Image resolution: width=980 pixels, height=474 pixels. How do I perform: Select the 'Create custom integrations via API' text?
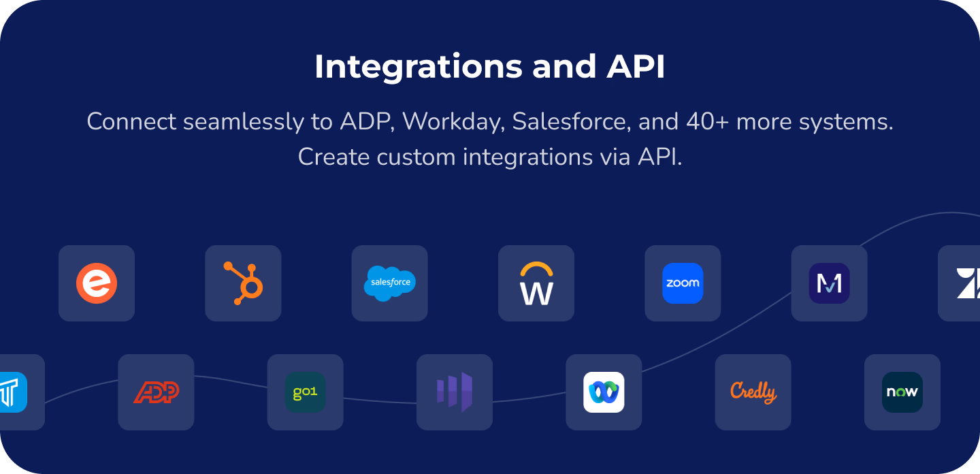point(489,157)
